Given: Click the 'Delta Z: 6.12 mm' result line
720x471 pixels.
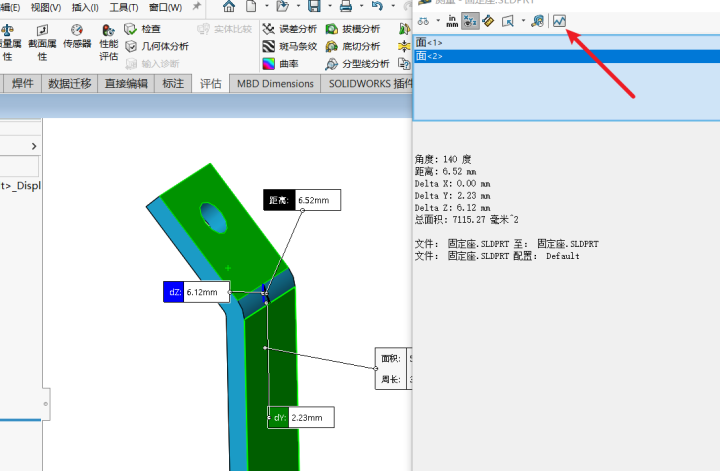Looking at the screenshot, I should 453,207.
